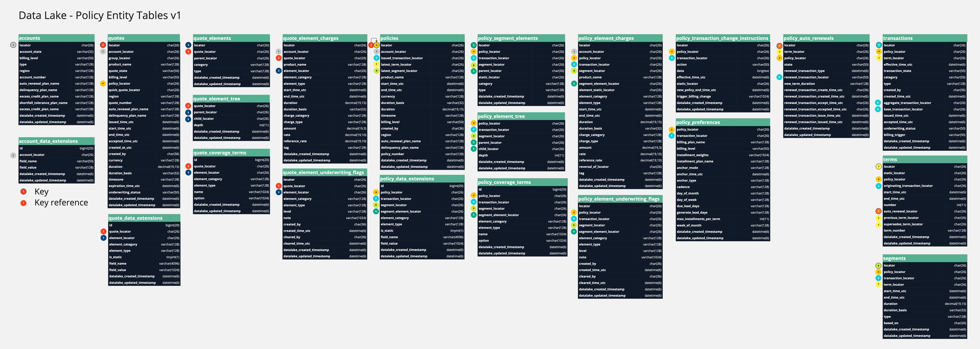The height and width of the screenshot is (349, 980).
Task: Select new_term_duration row in policy_auto_renewals
Action: pyautogui.click(x=826, y=84)
